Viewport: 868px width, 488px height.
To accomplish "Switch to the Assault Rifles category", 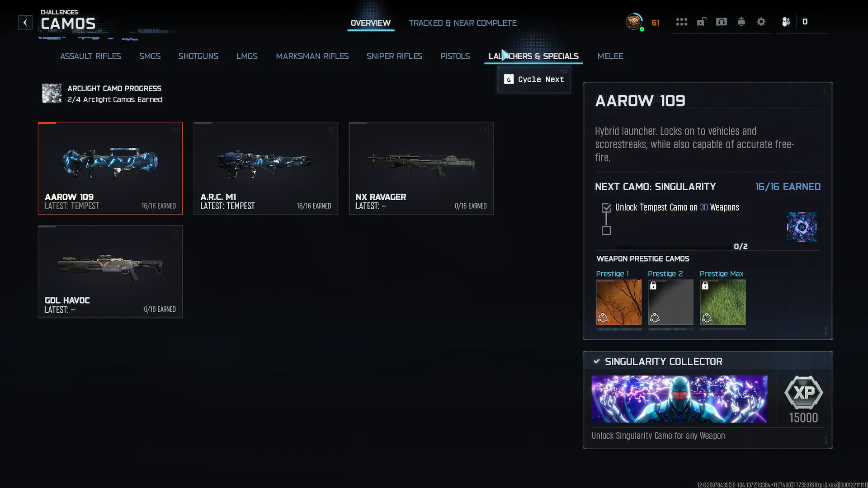I will point(90,56).
